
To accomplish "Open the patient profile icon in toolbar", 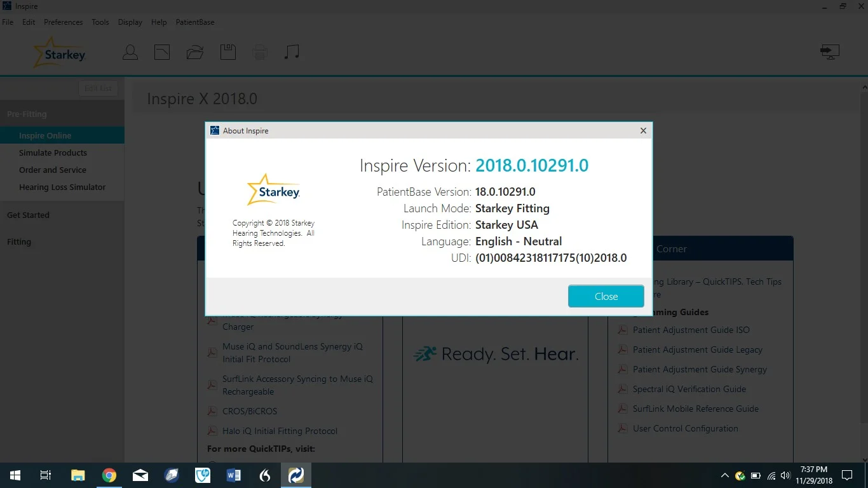I will tap(130, 52).
